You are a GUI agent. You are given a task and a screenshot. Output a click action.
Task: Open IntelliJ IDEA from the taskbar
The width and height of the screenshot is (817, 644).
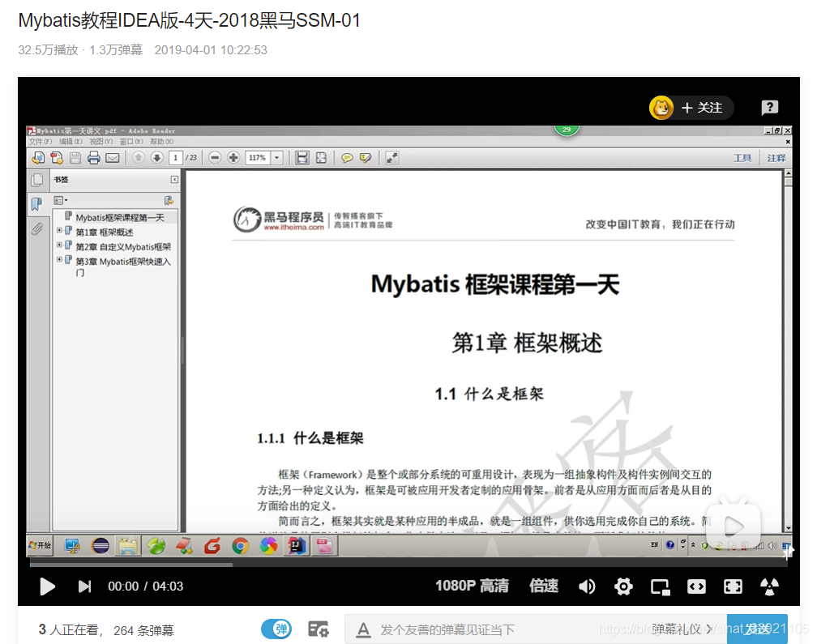[x=297, y=546]
